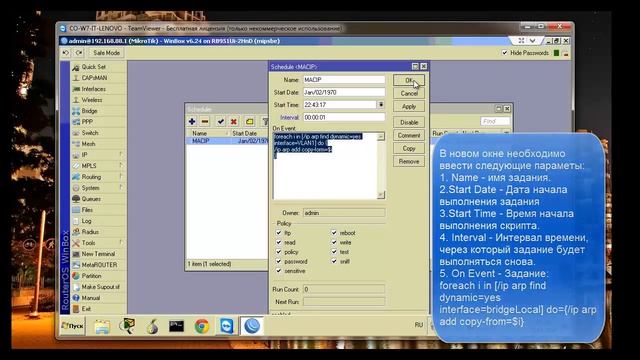Image resolution: width=640 pixels, height=360 pixels.
Task: Click Interval field
Action: tap(344, 118)
